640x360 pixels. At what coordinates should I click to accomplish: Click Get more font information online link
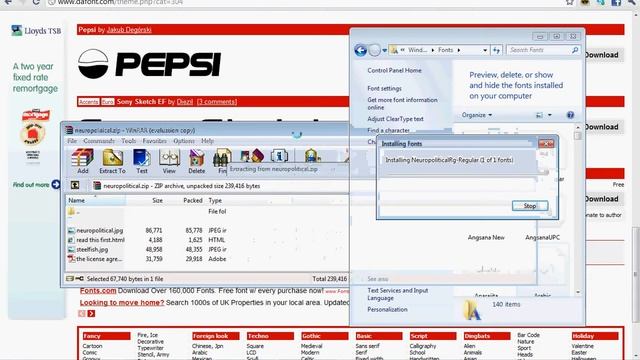click(x=402, y=103)
